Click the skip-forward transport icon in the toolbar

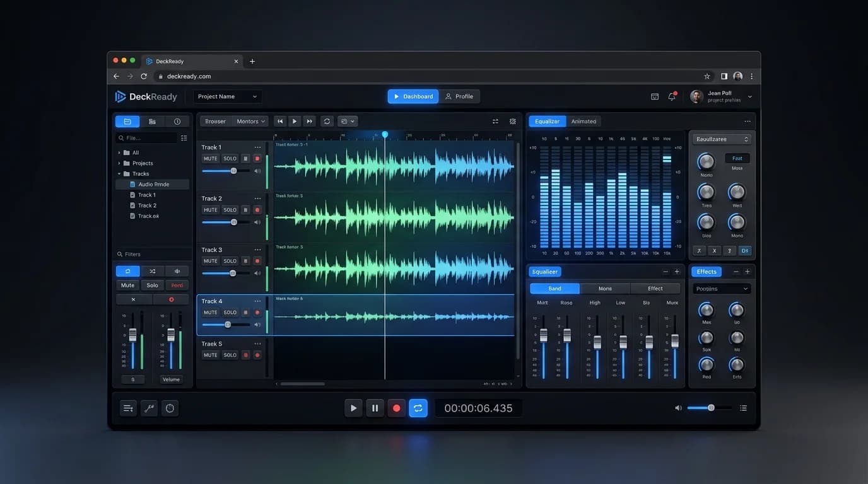coord(309,121)
